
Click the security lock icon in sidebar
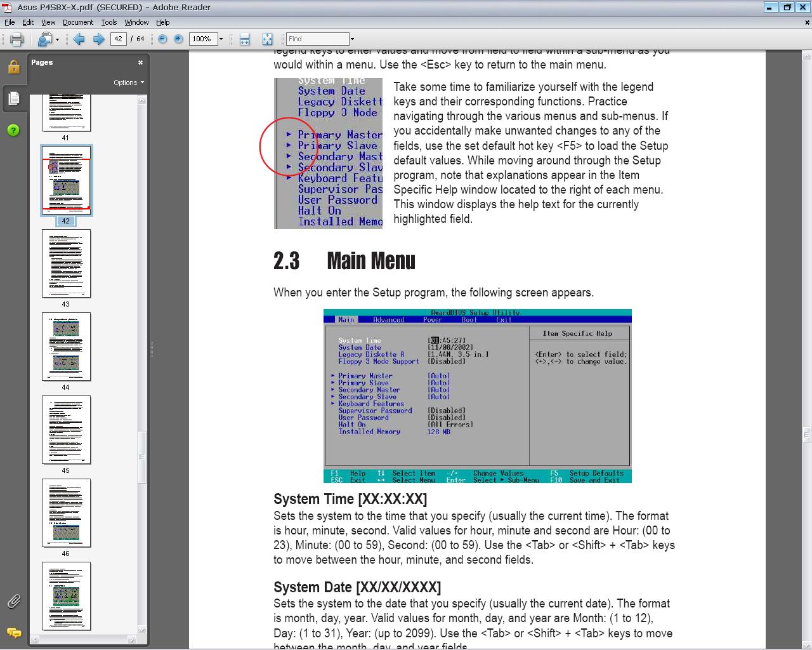(13, 67)
